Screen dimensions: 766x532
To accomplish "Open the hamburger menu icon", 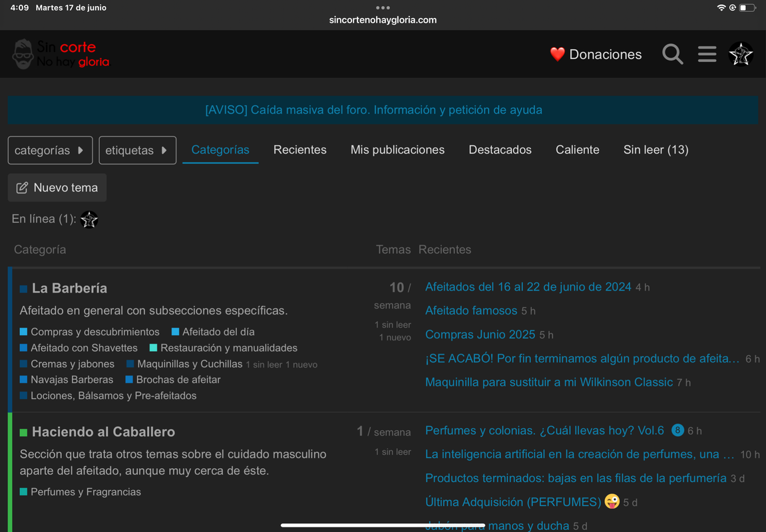I will [707, 54].
